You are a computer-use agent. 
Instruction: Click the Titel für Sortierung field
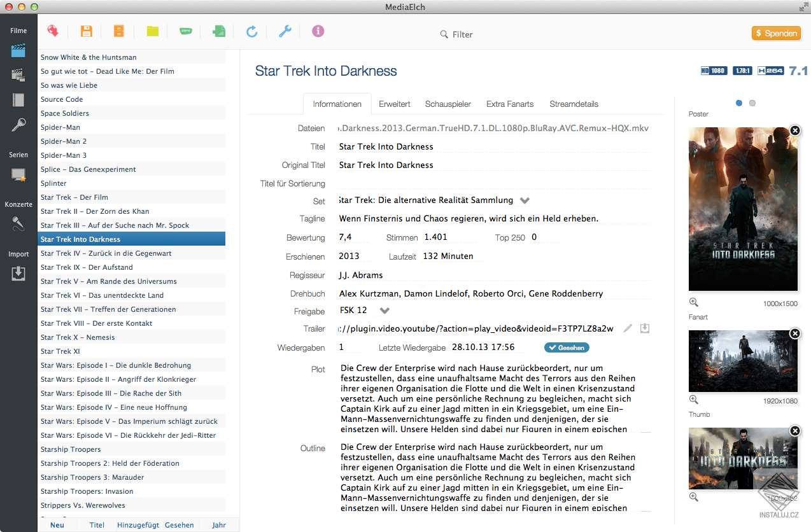click(494, 183)
